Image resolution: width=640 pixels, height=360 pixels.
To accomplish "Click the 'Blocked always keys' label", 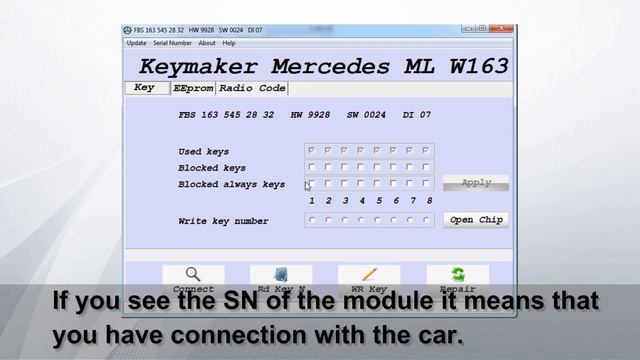I will [x=231, y=184].
